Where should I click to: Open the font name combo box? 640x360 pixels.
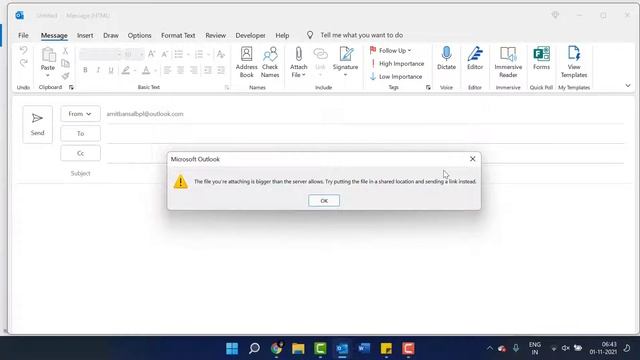100,54
